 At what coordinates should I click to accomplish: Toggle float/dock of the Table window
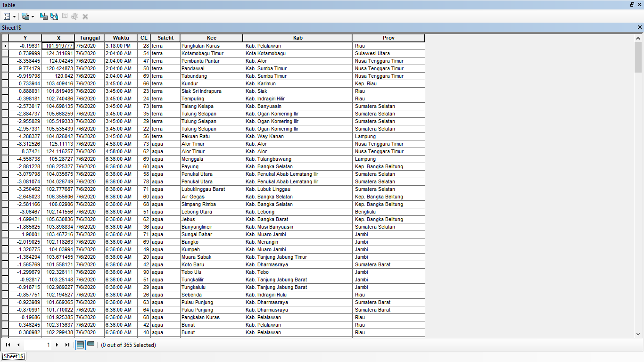632,5
